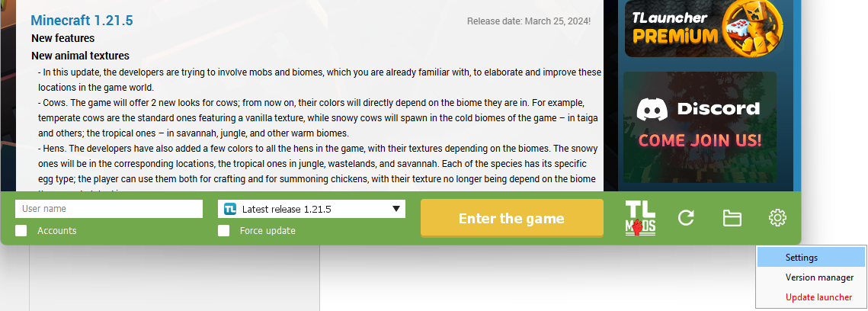This screenshot has height=311, width=868.
Task: Open the Latest release 1.21.5 combo box
Action: click(311, 209)
